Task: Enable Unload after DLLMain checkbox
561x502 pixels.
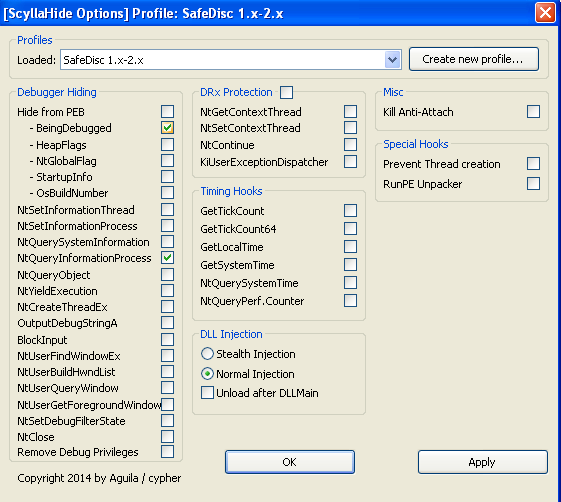Action: coord(207,393)
